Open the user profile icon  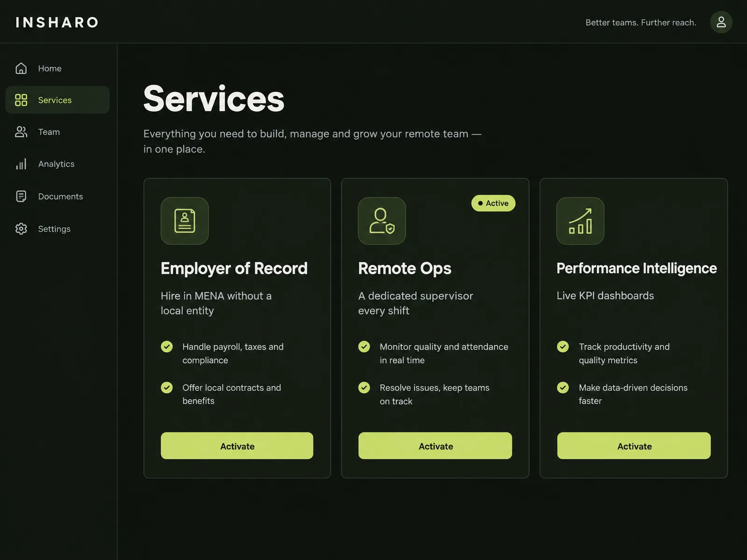(721, 22)
